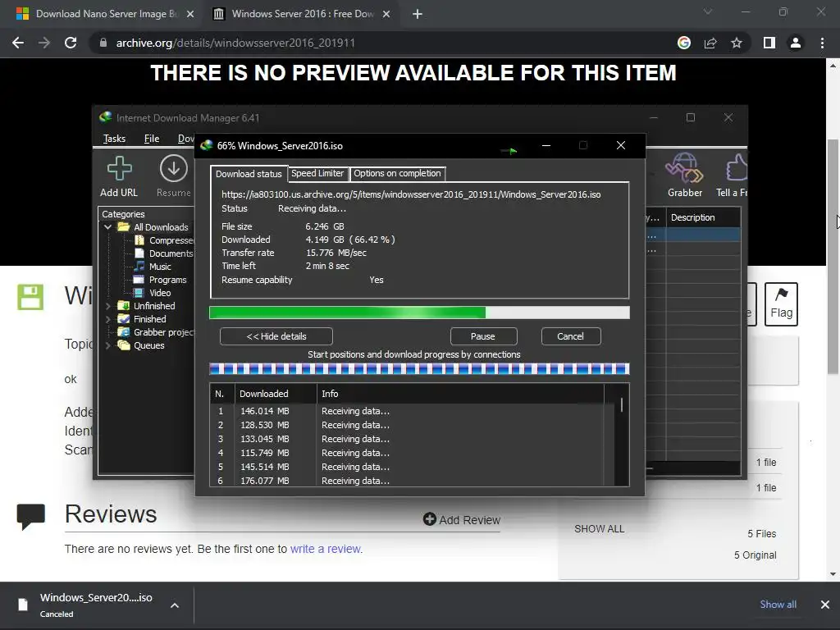Click the Programs category icon
840x630 pixels.
point(139,280)
